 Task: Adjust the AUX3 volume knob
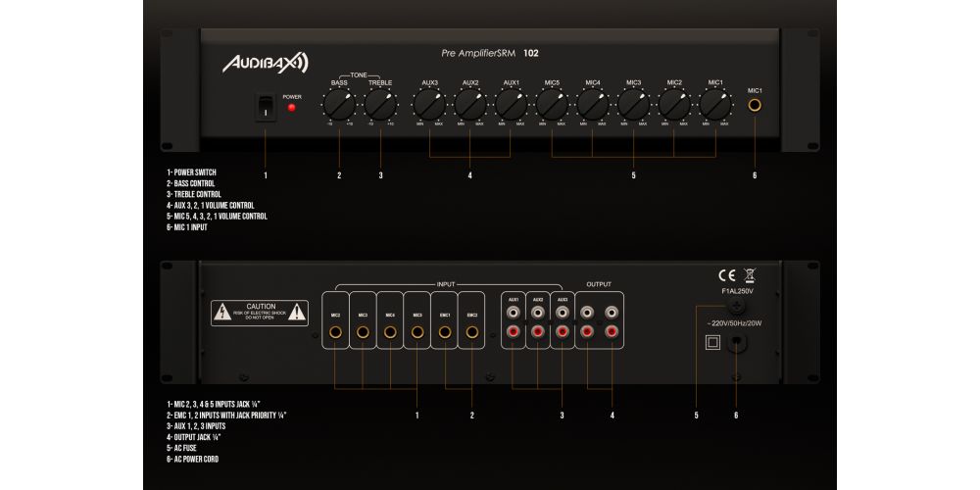[x=429, y=105]
